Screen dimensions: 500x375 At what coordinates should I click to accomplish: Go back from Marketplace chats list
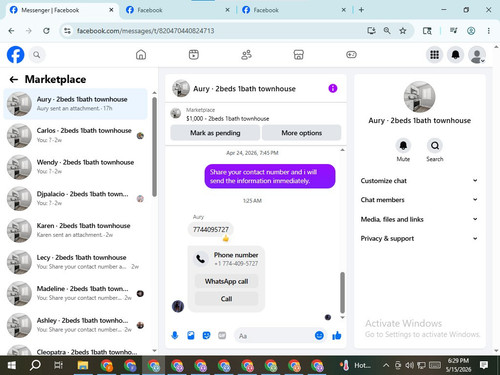pyautogui.click(x=14, y=79)
